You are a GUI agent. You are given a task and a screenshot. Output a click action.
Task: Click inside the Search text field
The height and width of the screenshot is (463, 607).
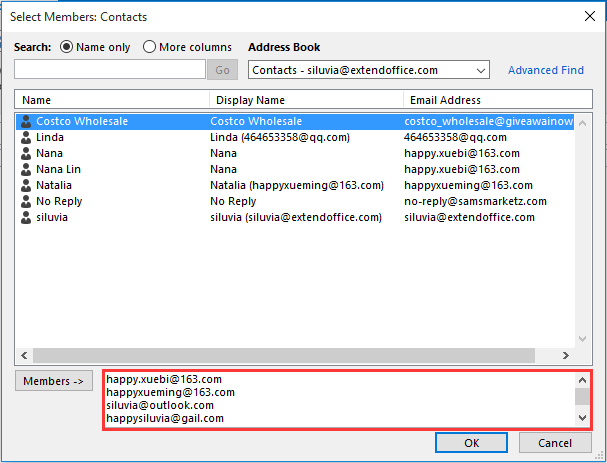(110, 70)
